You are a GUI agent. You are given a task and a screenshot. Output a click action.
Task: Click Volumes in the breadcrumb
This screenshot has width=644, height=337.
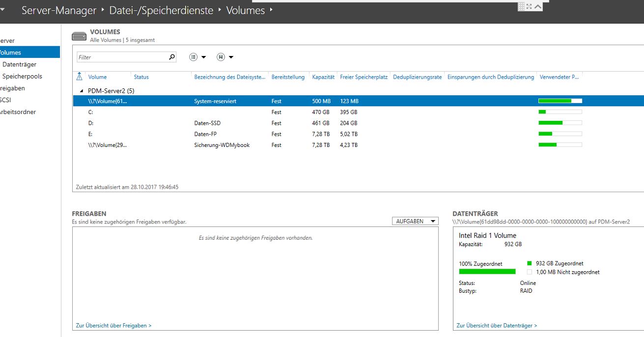pyautogui.click(x=246, y=10)
